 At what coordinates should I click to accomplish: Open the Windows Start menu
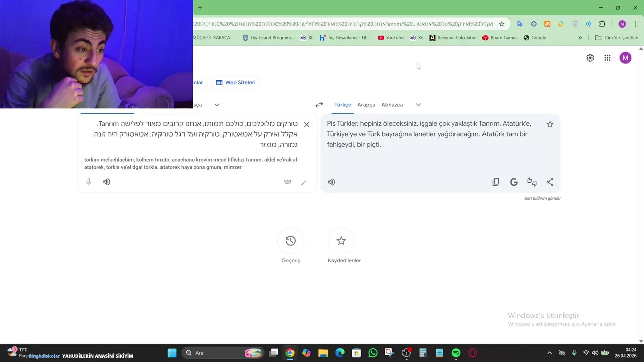click(172, 353)
